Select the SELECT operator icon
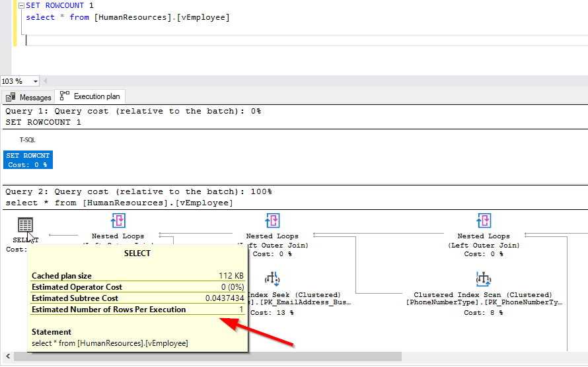The width and height of the screenshot is (588, 367). 26,224
